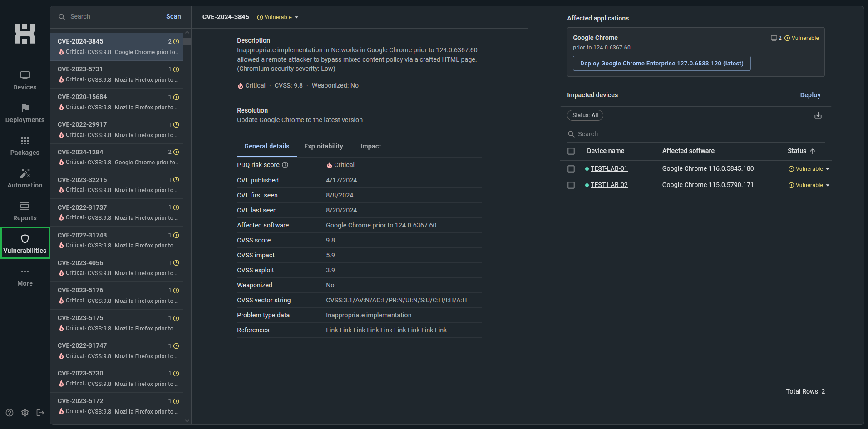Viewport: 868px width, 429px height.
Task: Open the TEST-LAB-01 device link
Action: pos(609,168)
